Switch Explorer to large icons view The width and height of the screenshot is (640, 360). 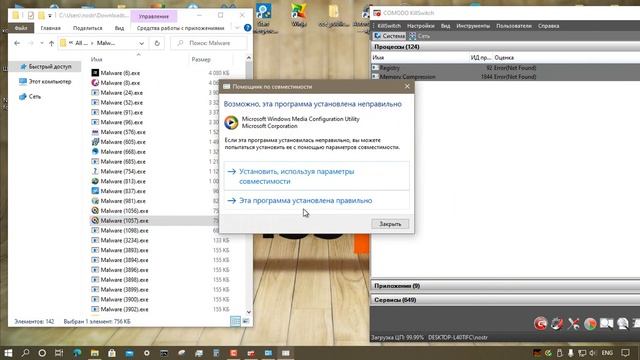click(x=246, y=321)
